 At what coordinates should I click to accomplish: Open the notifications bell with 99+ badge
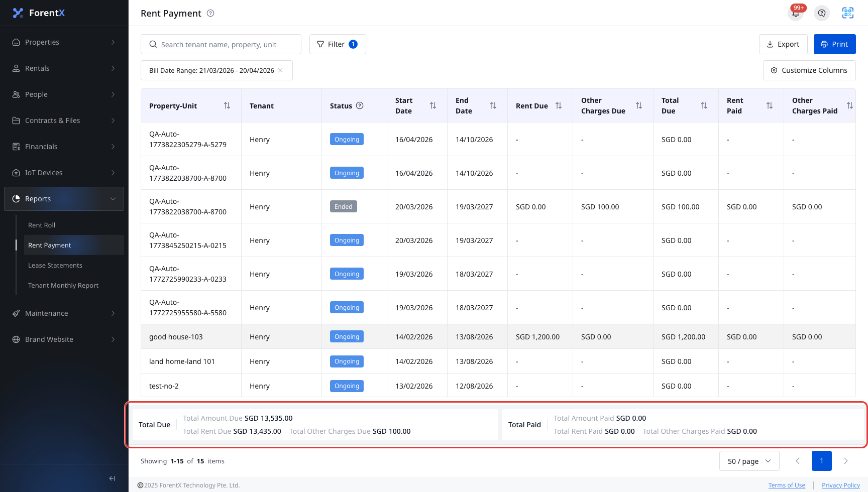tap(796, 13)
